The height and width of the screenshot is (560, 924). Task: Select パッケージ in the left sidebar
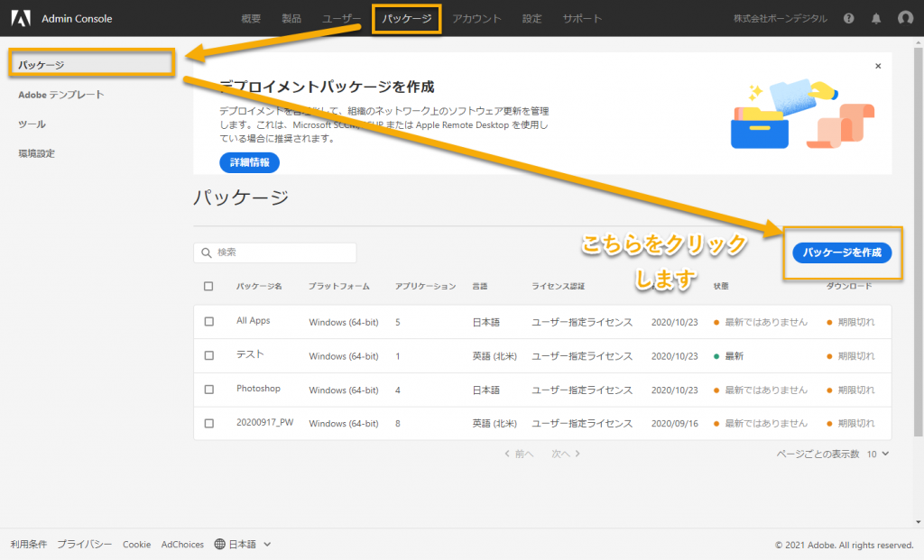(92, 64)
